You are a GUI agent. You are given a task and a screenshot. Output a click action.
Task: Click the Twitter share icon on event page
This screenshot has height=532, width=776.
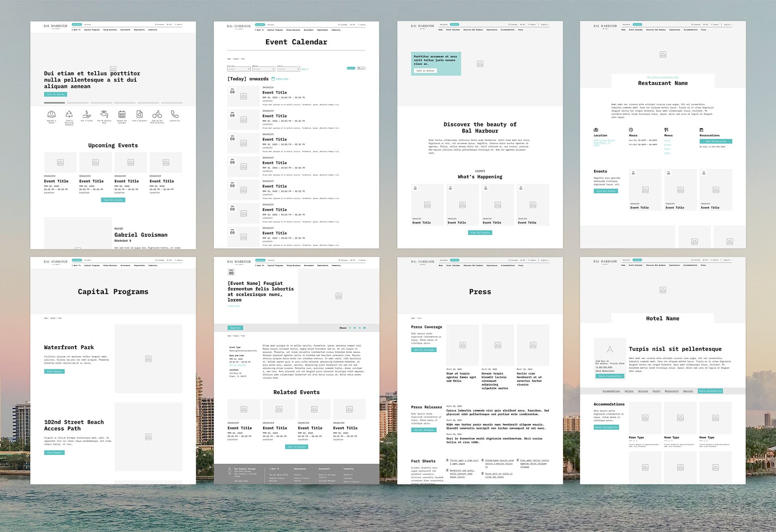354,328
